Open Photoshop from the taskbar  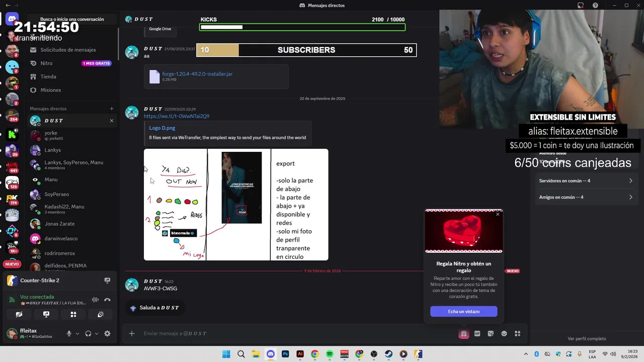click(x=285, y=354)
